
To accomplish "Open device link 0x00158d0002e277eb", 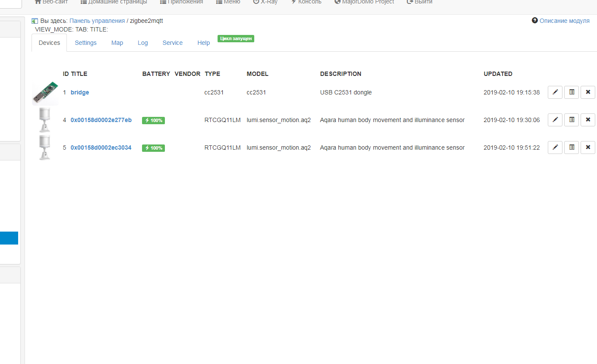I will point(101,120).
